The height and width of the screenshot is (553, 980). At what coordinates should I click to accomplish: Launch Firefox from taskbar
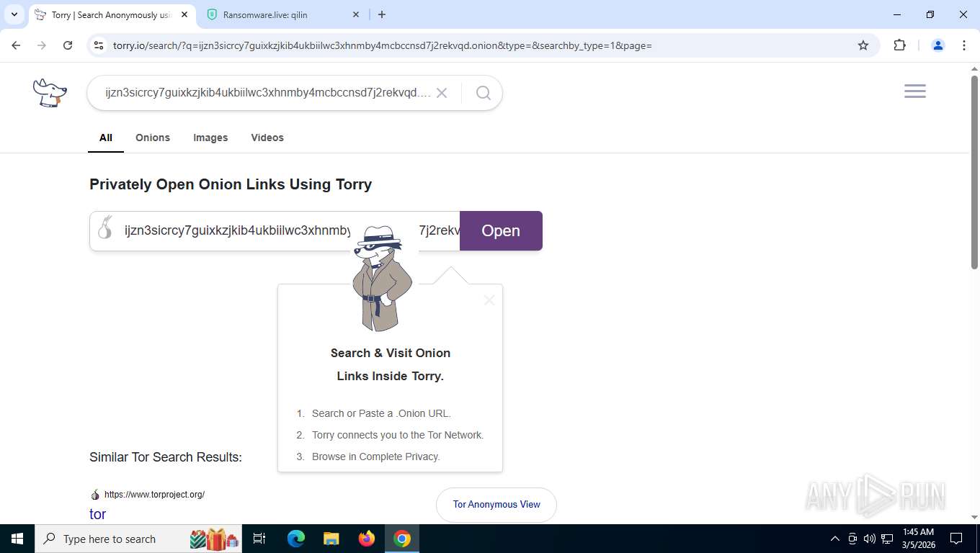point(367,539)
